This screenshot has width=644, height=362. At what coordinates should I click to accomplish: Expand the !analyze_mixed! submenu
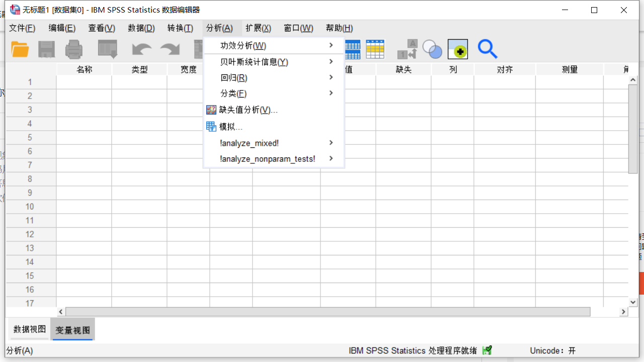coord(274,143)
